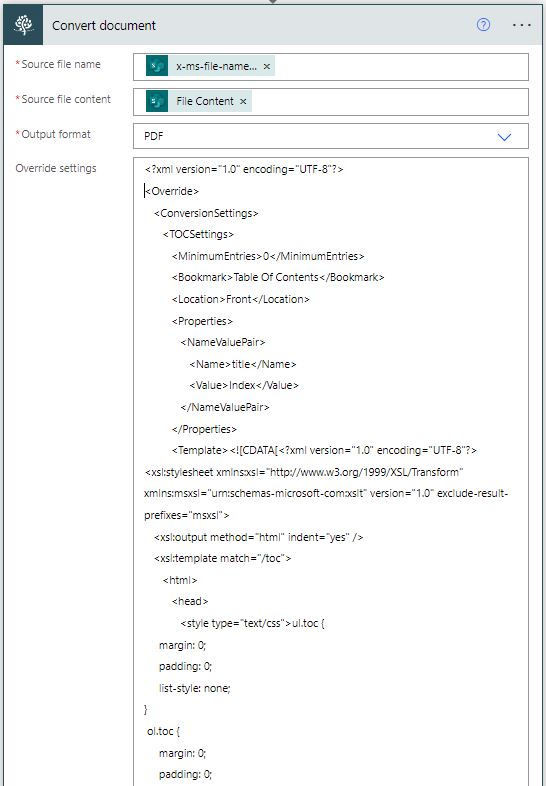546x786 pixels.
Task: Select the File Content dynamic content token
Action: coord(199,101)
